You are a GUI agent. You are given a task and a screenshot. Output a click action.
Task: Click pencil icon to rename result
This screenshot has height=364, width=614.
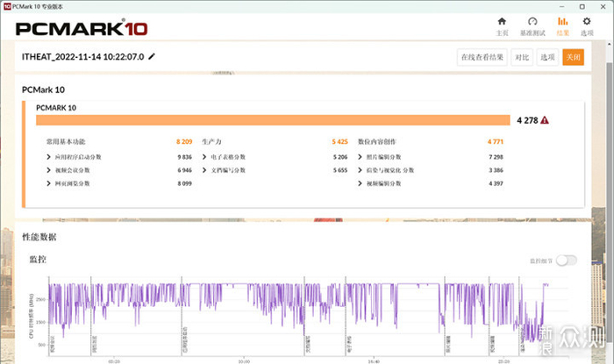(x=152, y=56)
